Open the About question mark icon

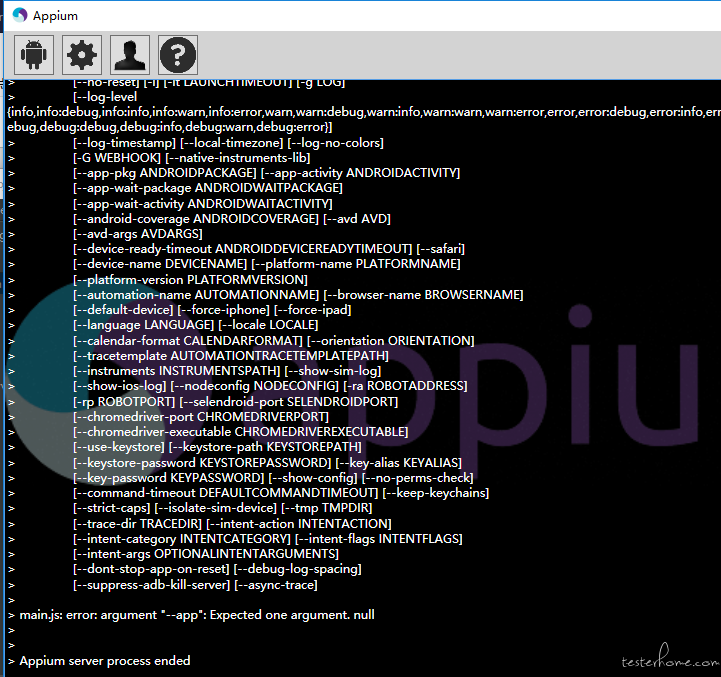coord(178,55)
